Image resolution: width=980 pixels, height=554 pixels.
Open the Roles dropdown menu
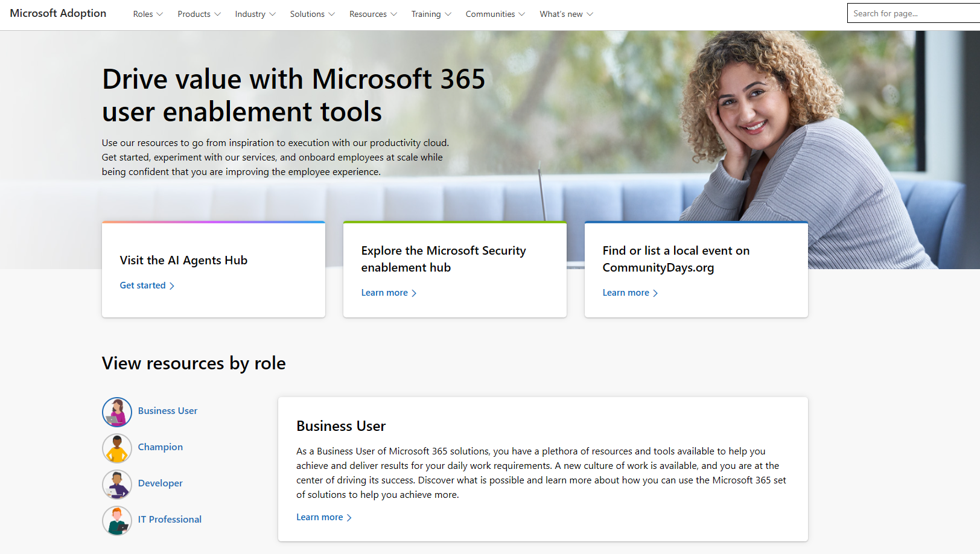click(148, 14)
